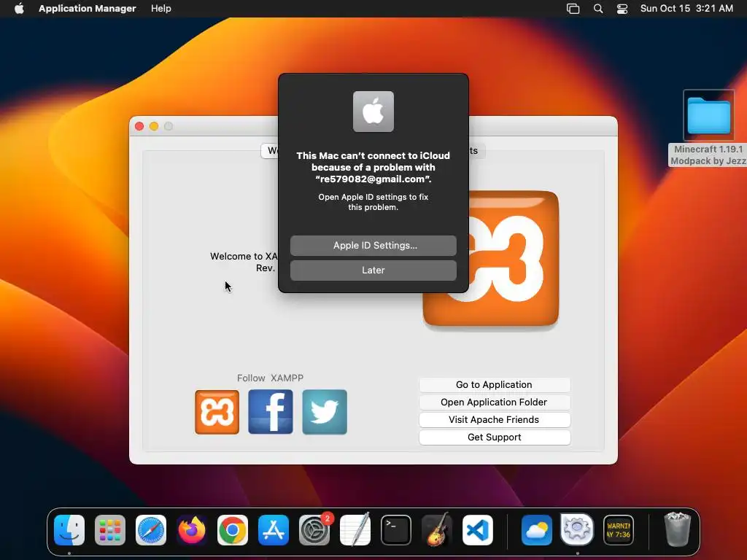Open System Settings icon with badge 2
This screenshot has height=560, width=747.
click(x=314, y=530)
